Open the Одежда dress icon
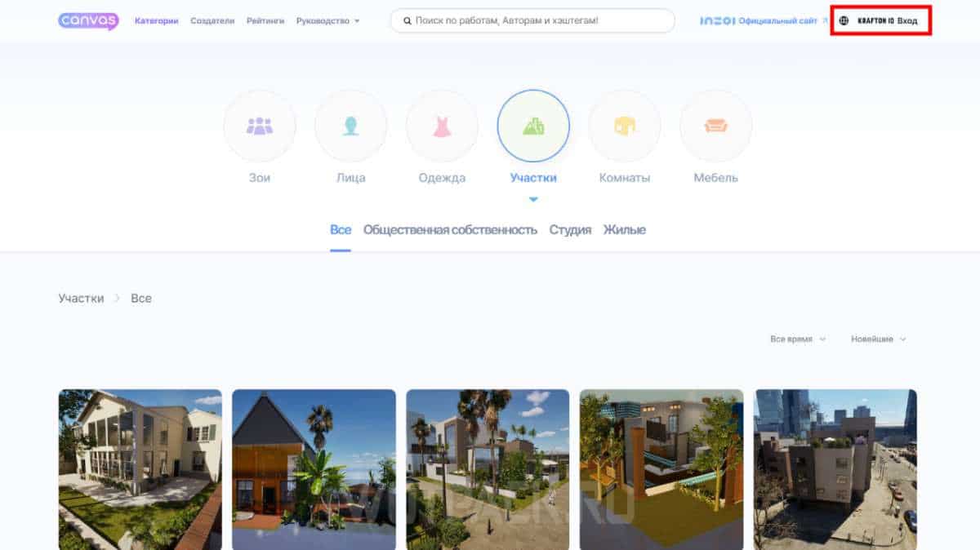 click(x=442, y=126)
